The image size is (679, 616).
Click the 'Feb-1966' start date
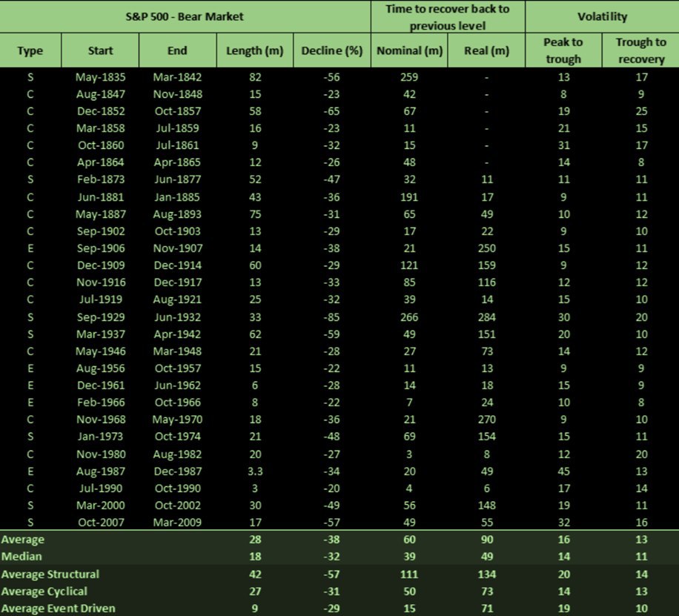tap(101, 403)
